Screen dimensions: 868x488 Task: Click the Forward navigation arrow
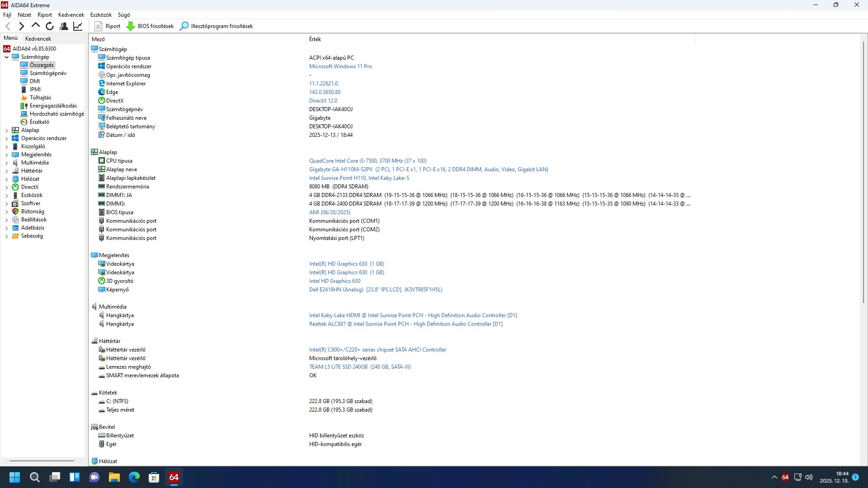point(21,26)
